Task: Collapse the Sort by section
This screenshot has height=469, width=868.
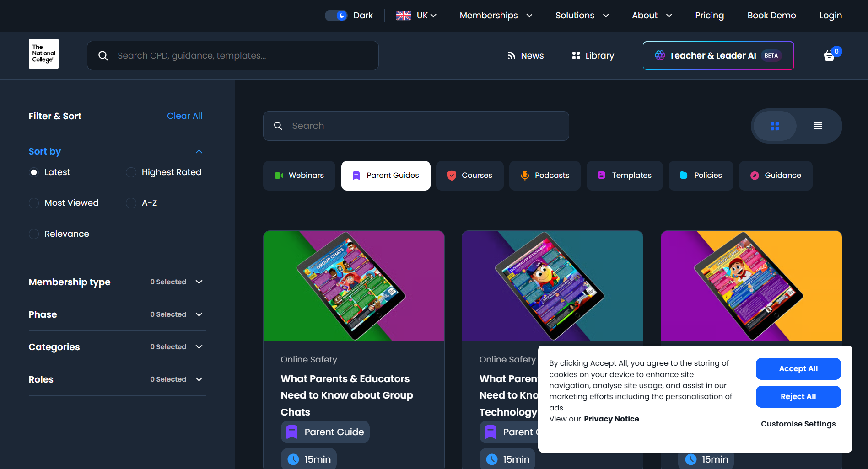Action: coord(199,152)
